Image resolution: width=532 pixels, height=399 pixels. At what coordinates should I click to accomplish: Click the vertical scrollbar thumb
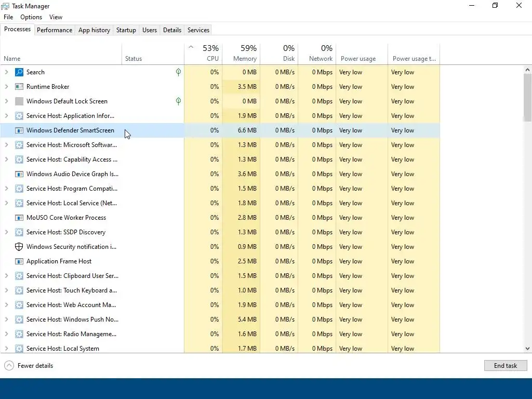pos(527,97)
